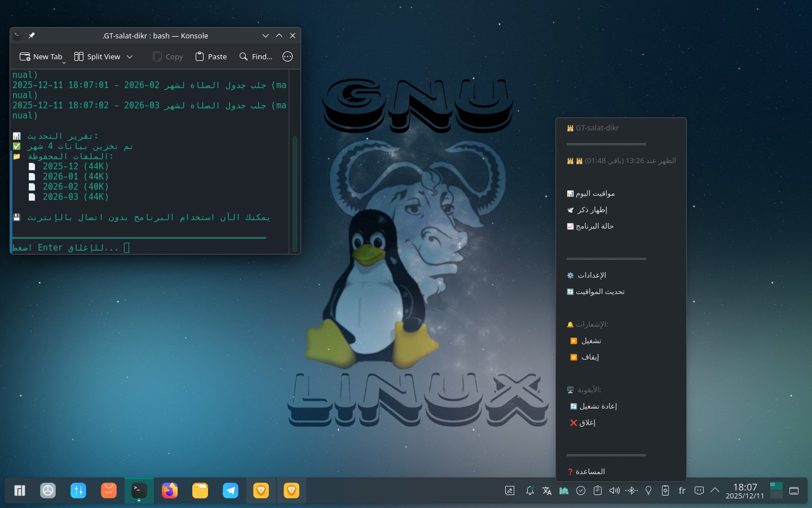812x508 pixels.
Task: Click the Find search toolbar button
Action: pos(256,56)
